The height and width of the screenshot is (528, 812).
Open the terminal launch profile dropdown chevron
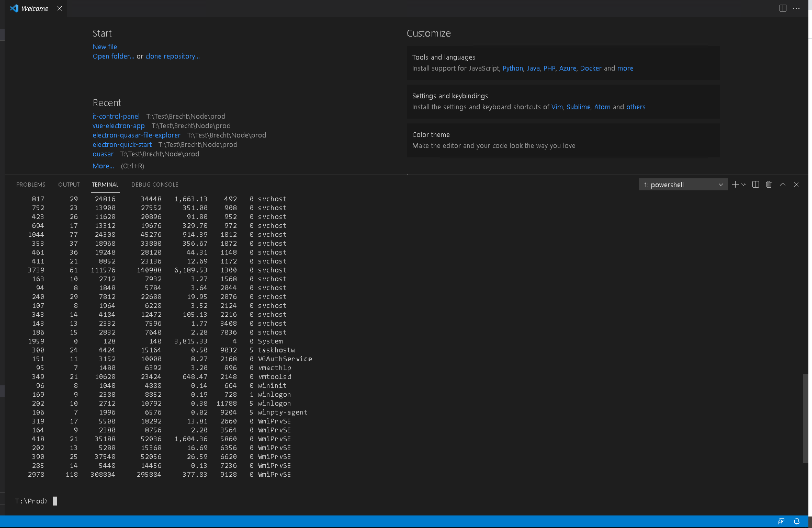[743, 184]
